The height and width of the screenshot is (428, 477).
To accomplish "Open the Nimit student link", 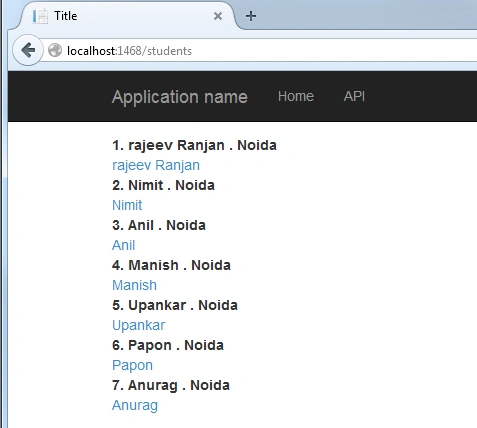I will [x=127, y=205].
